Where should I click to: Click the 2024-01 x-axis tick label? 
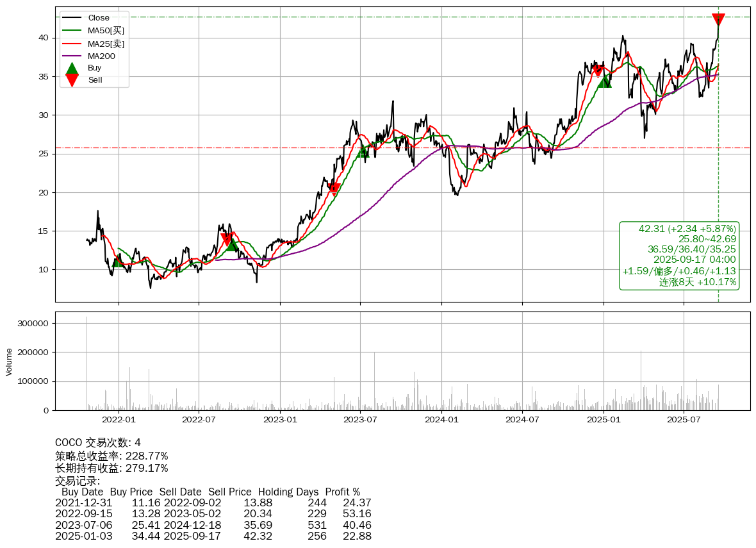coord(442,420)
